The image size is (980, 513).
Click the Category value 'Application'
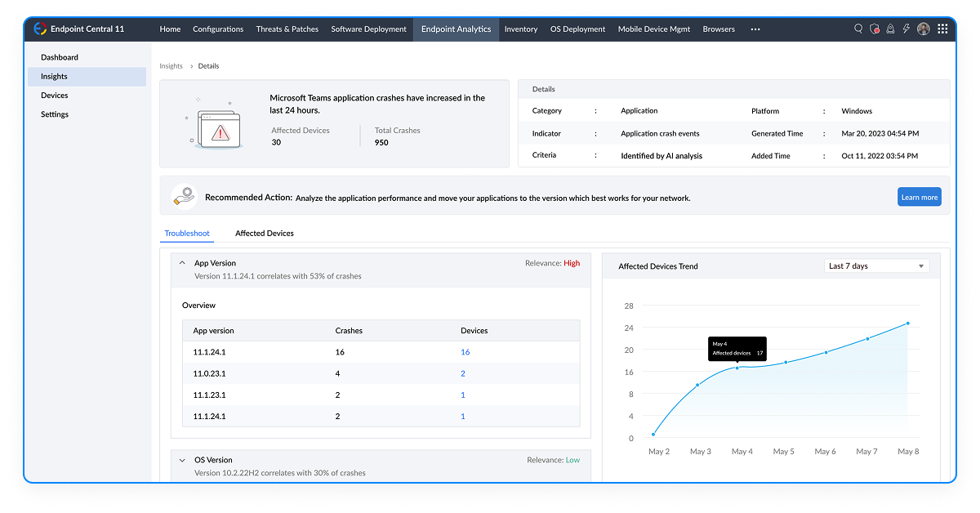click(x=639, y=111)
